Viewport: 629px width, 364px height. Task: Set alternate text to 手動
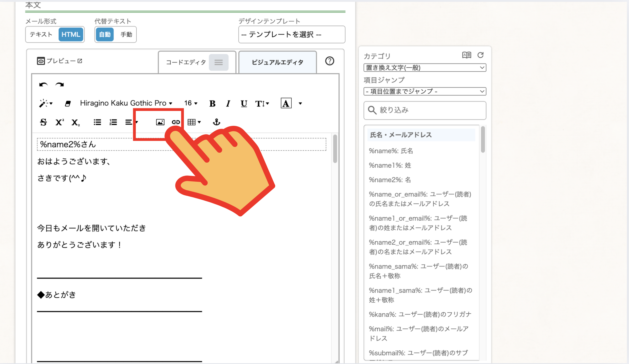tap(126, 34)
